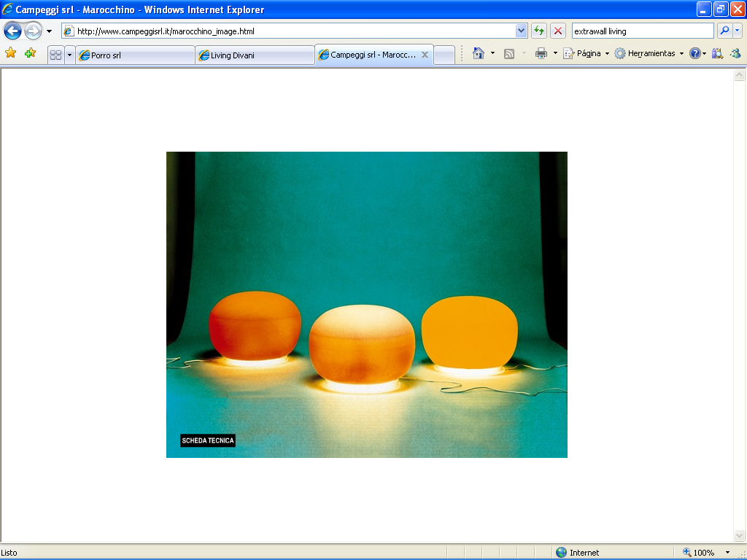Run the search with the magnifier button

click(724, 31)
